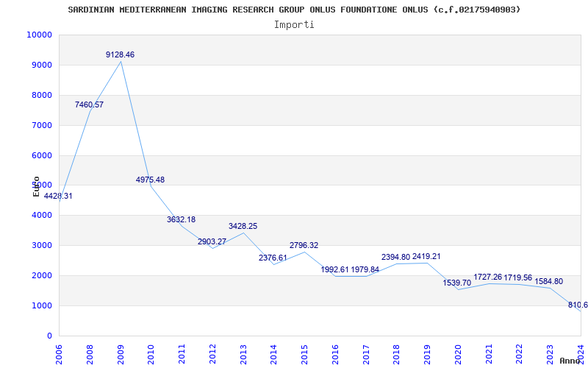The height and width of the screenshot is (368, 588).
Task: Click the data label 2903.27
Action: (212, 241)
